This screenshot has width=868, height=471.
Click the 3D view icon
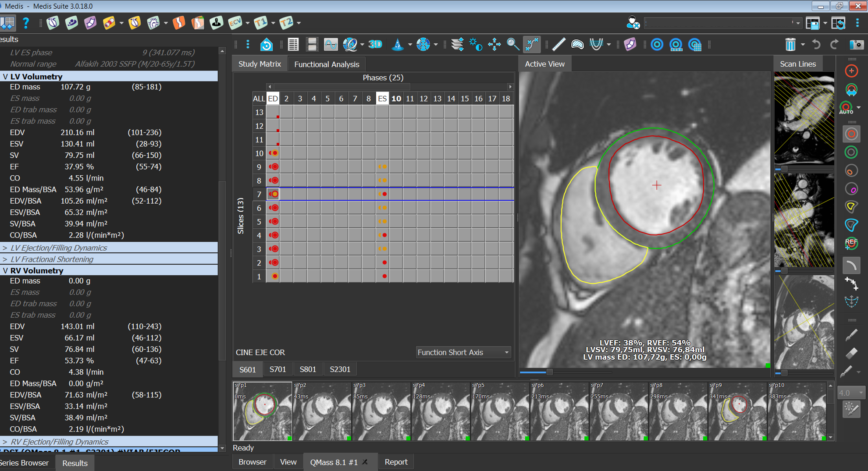coord(375,44)
